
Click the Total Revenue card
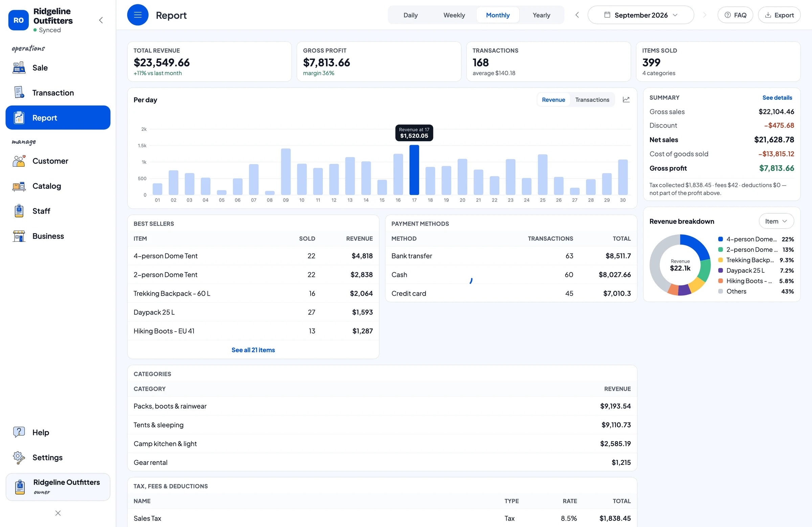(x=209, y=62)
